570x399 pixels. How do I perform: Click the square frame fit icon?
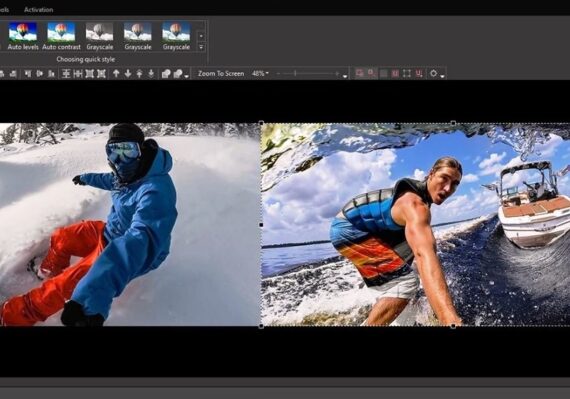click(89, 74)
